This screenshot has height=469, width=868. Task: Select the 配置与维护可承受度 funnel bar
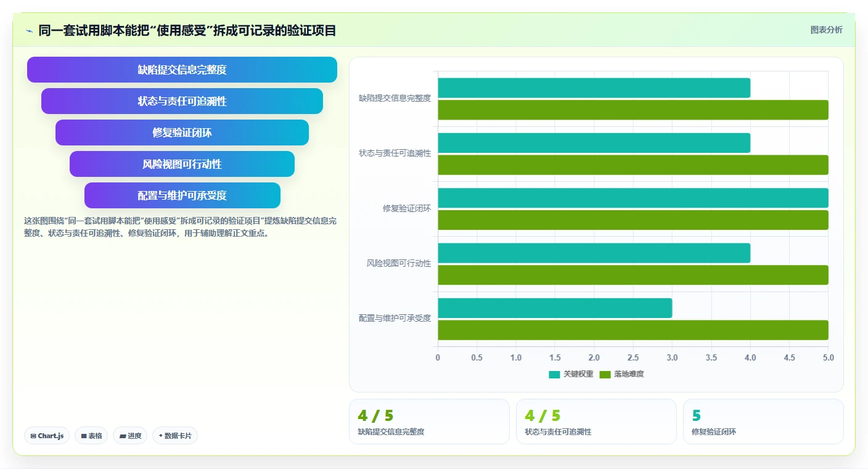point(182,195)
